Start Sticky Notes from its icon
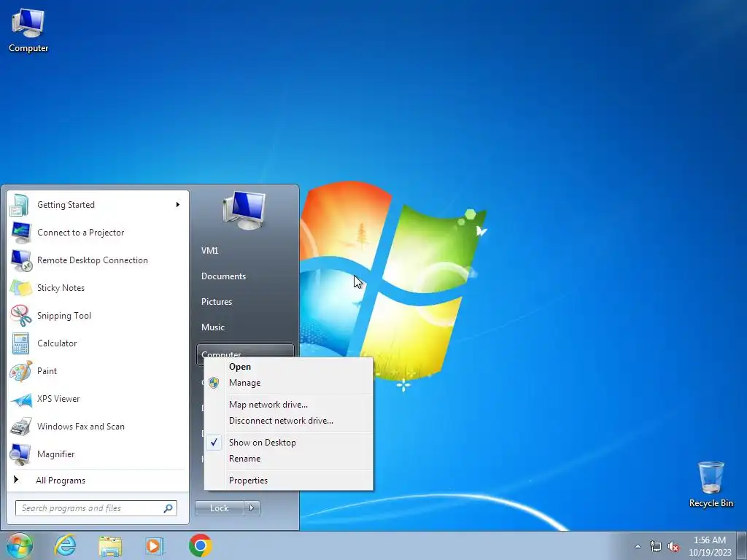The width and height of the screenshot is (747, 560). tap(20, 288)
